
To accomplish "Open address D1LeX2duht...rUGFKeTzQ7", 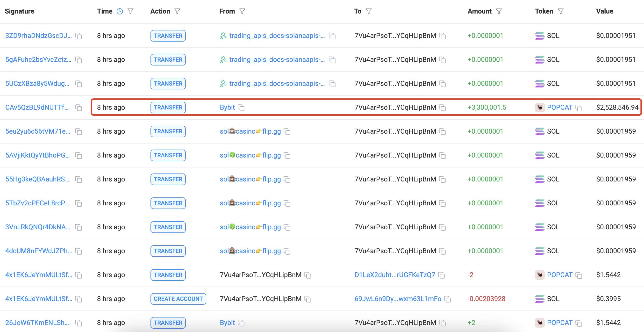I will tap(395, 275).
